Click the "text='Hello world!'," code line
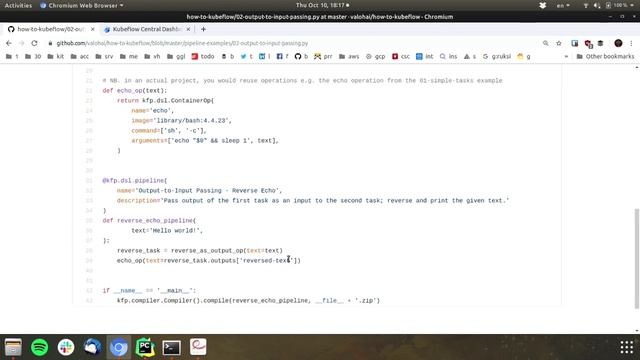Screen dimensions: 640x360 167,231
